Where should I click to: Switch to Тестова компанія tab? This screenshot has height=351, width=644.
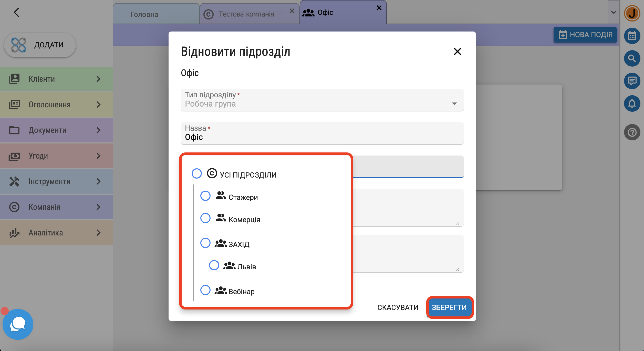[x=246, y=14]
